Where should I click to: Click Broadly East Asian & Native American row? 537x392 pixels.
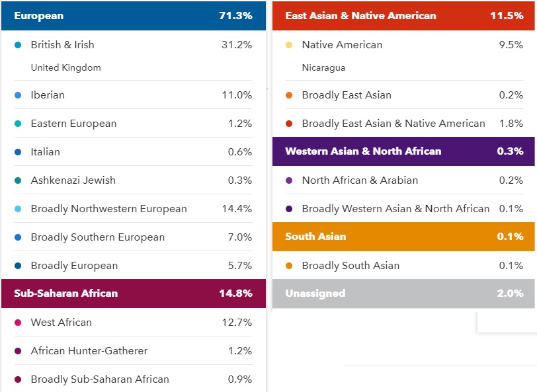pos(405,123)
